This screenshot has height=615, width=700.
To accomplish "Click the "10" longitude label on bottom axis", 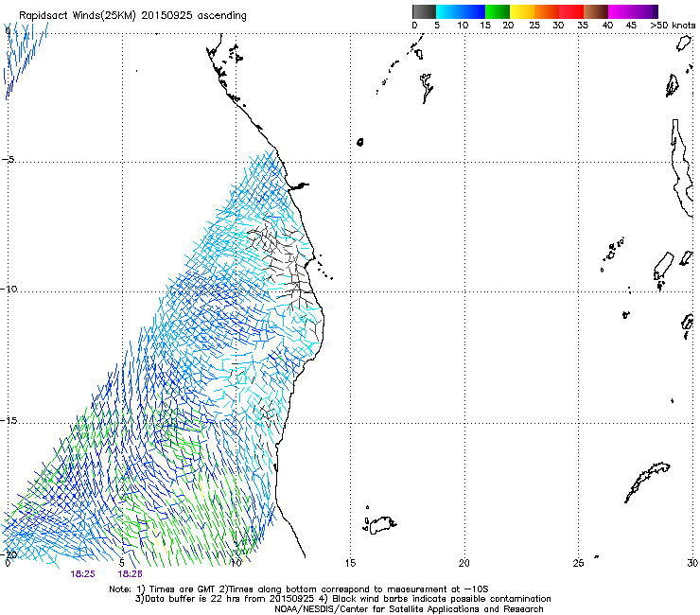I will 236,563.
